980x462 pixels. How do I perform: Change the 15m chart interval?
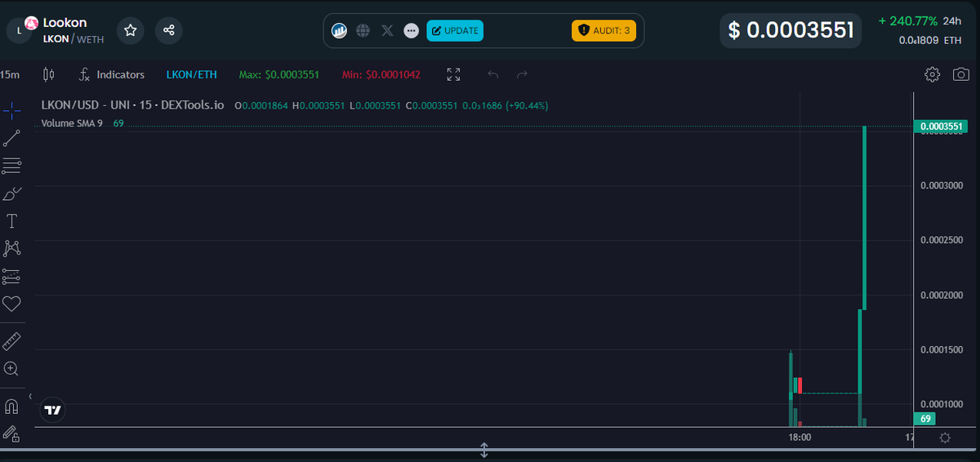click(x=10, y=74)
